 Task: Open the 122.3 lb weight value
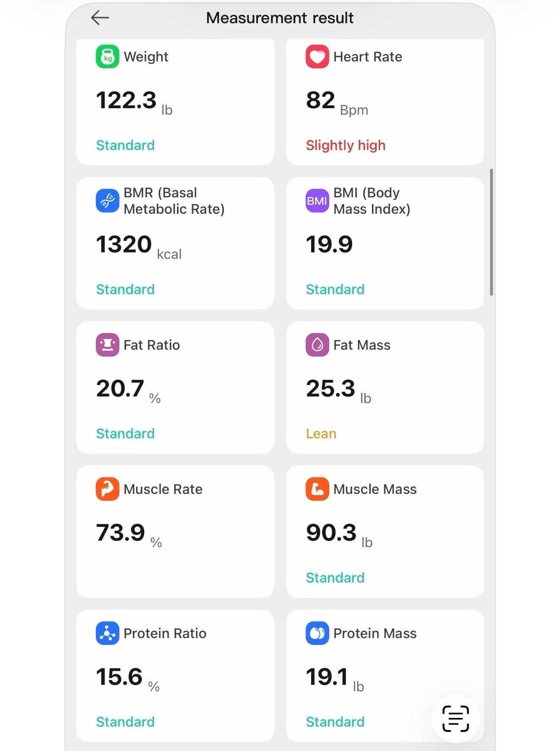(x=126, y=101)
